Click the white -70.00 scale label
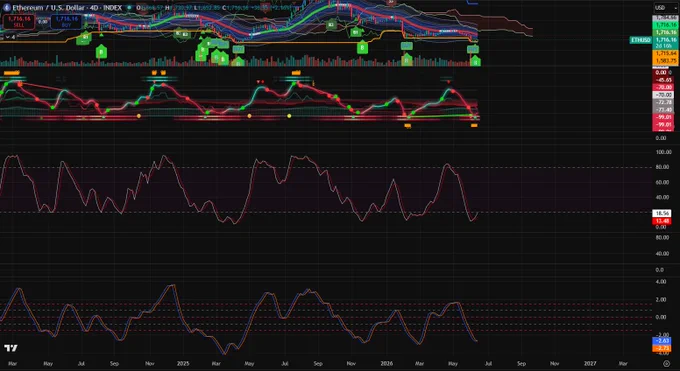 [x=664, y=95]
